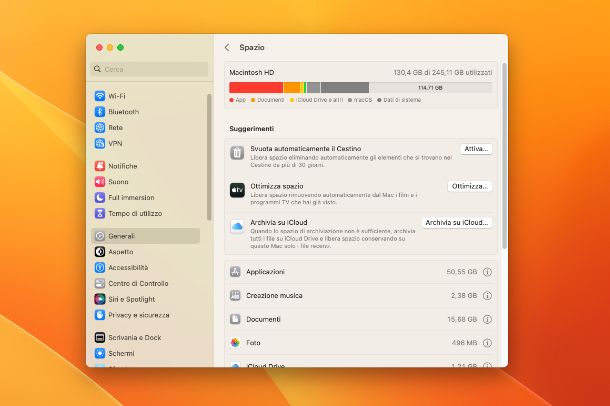Click the iCloud cloud icon beside Archivia
This screenshot has width=610, height=406.
(x=237, y=226)
